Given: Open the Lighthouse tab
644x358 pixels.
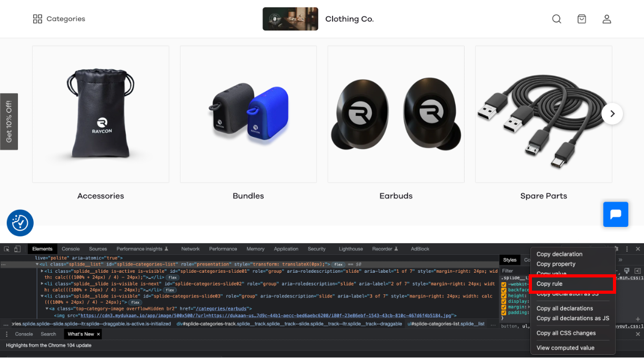Looking at the screenshot, I should [351, 249].
